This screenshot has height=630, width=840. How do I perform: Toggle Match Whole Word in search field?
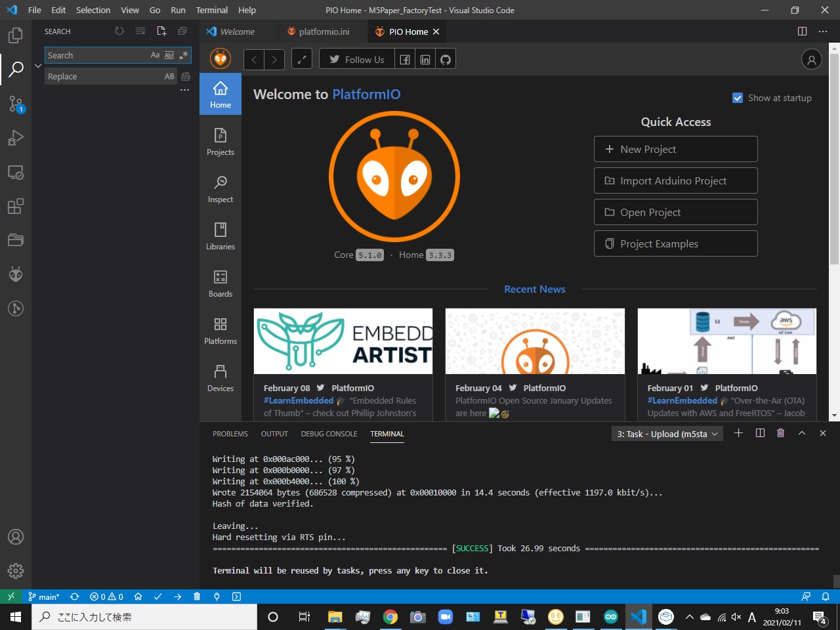click(x=169, y=55)
